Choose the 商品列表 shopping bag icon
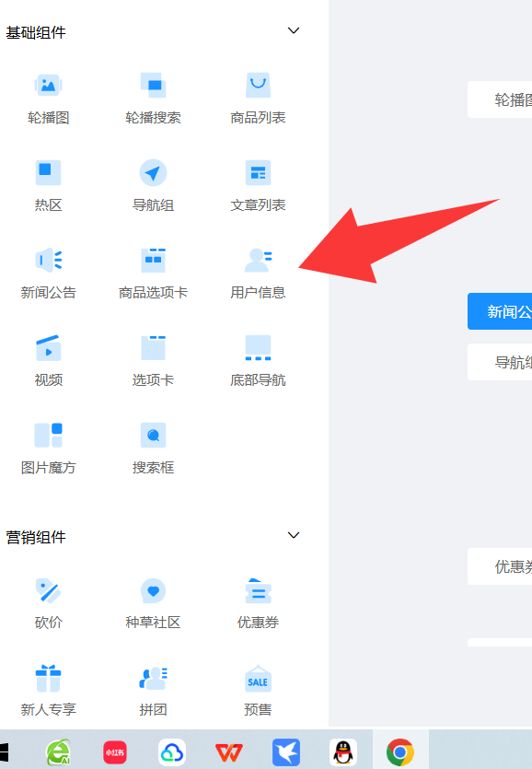The width and height of the screenshot is (532, 769). [258, 86]
